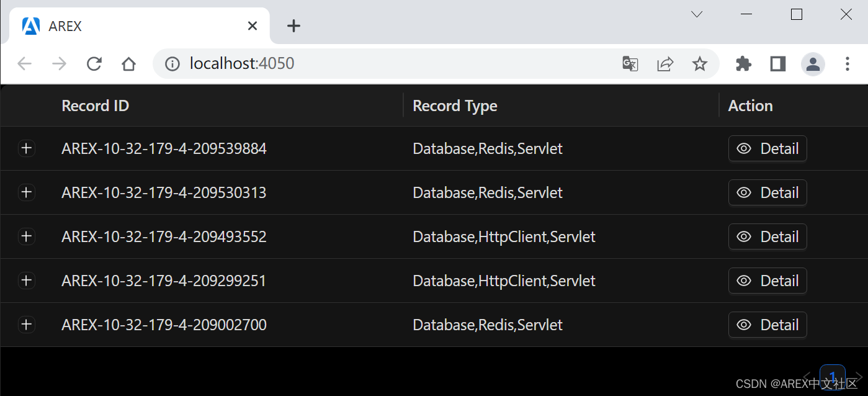Expand row AREX-10-32-179-4-209299251
Screen dimensions: 868x396
26,281
